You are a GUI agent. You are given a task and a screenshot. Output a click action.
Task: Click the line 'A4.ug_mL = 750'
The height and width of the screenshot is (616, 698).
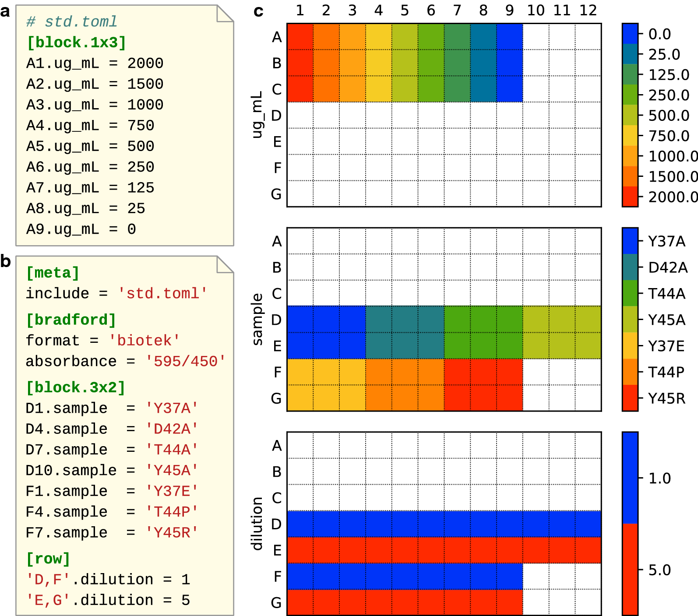pos(90,125)
